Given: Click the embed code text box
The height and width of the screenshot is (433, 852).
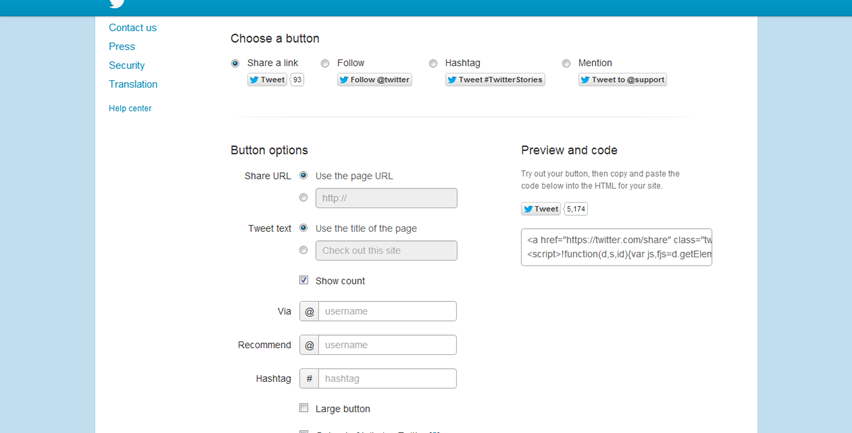Looking at the screenshot, I should tap(616, 247).
